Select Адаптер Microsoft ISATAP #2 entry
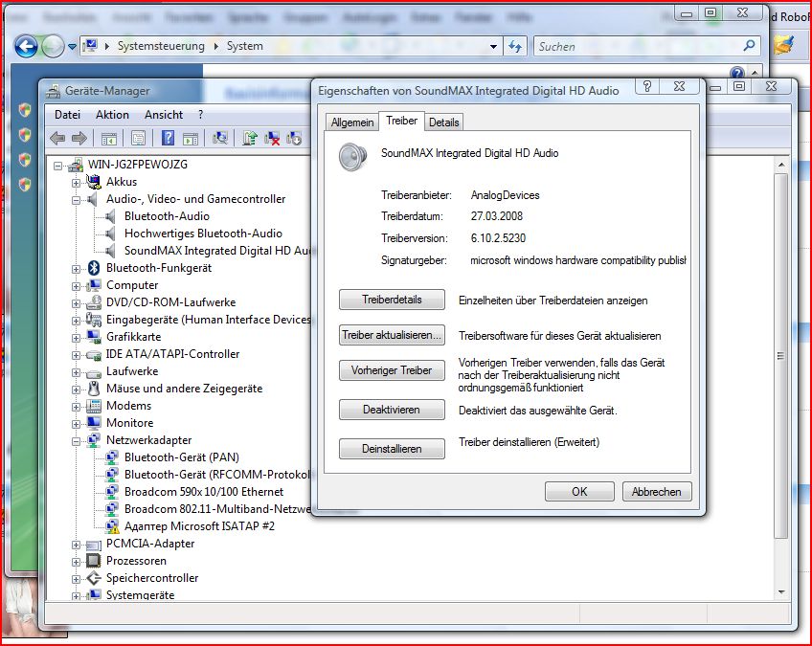The width and height of the screenshot is (812, 646). 199,526
